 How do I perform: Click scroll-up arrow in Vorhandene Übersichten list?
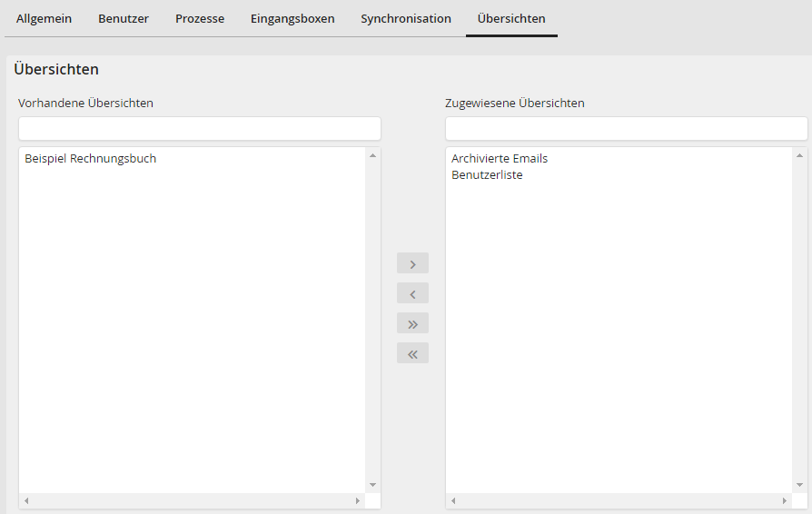click(x=372, y=155)
